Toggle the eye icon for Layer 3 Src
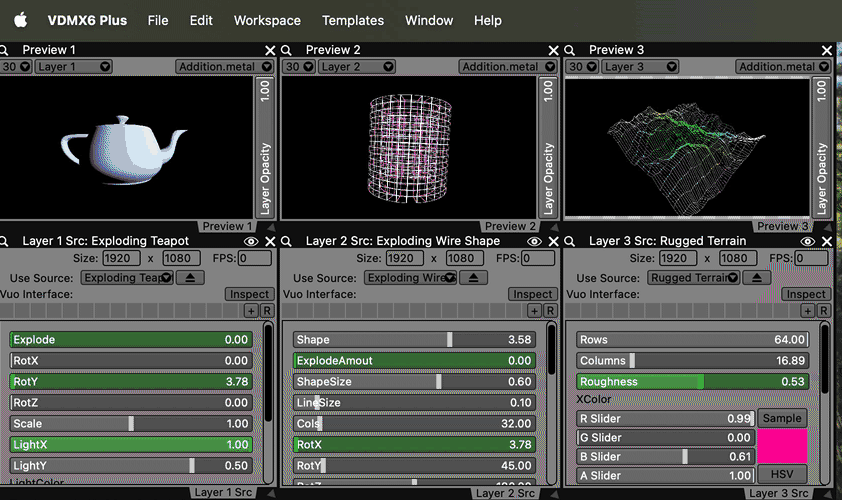 click(x=809, y=241)
